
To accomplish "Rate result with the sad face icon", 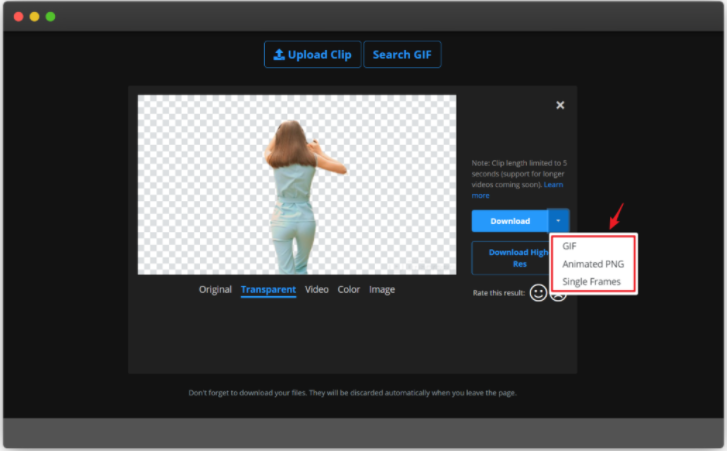I will coord(558,295).
